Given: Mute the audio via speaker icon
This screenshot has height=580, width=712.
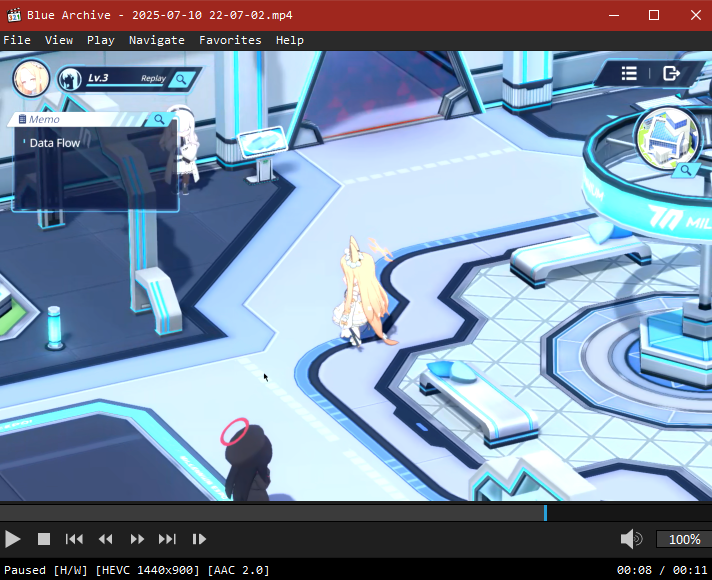Looking at the screenshot, I should pos(631,539).
